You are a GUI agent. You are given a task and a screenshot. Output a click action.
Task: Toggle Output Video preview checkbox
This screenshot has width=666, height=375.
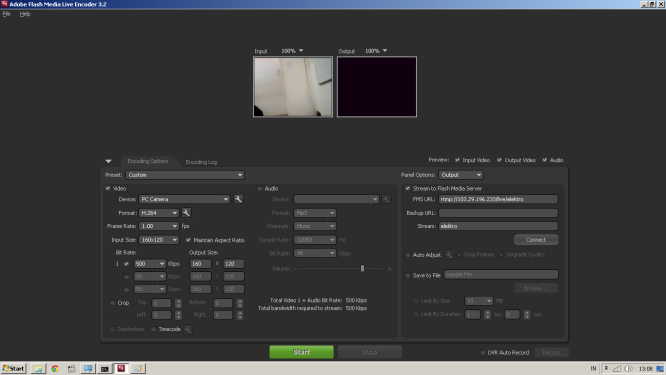(500, 160)
